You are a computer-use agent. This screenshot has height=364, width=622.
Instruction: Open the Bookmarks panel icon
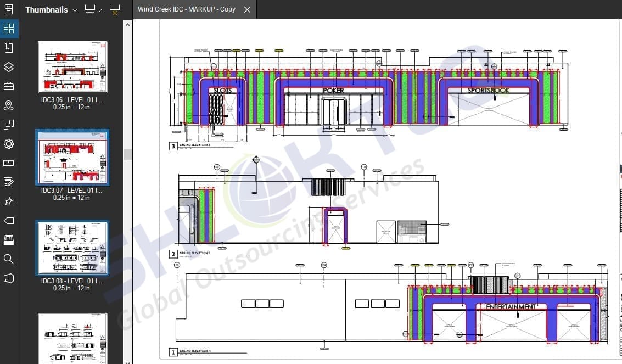tap(9, 48)
